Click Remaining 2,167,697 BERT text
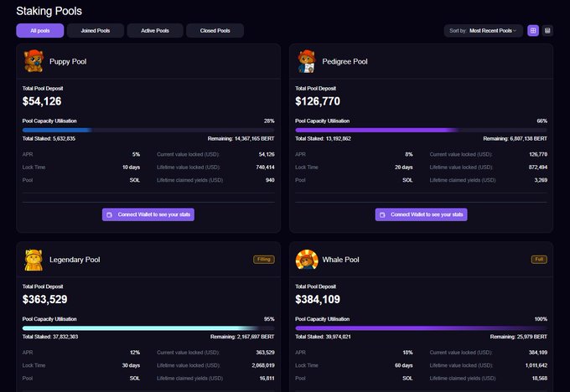 (242, 337)
